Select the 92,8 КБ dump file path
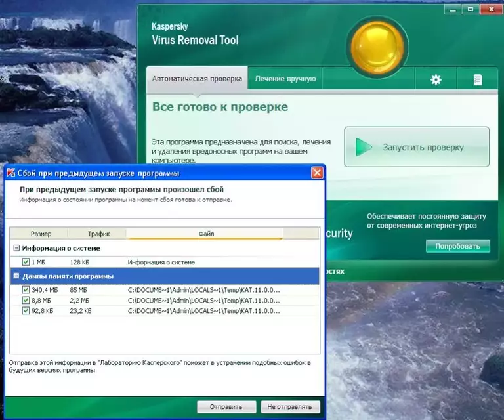 (x=204, y=311)
